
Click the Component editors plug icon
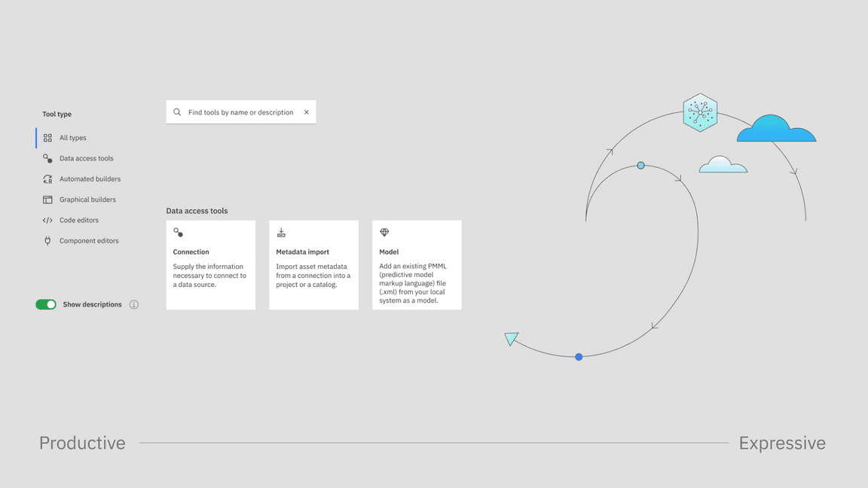pyautogui.click(x=47, y=241)
